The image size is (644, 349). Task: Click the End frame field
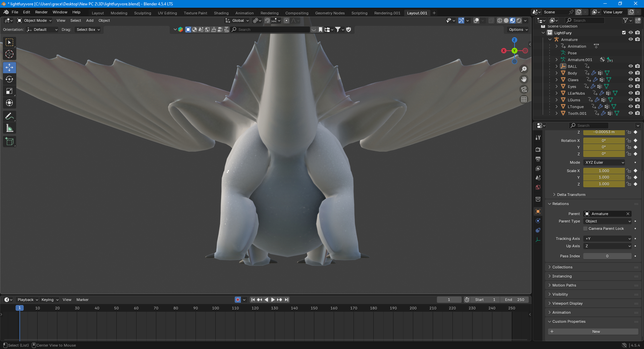click(515, 300)
